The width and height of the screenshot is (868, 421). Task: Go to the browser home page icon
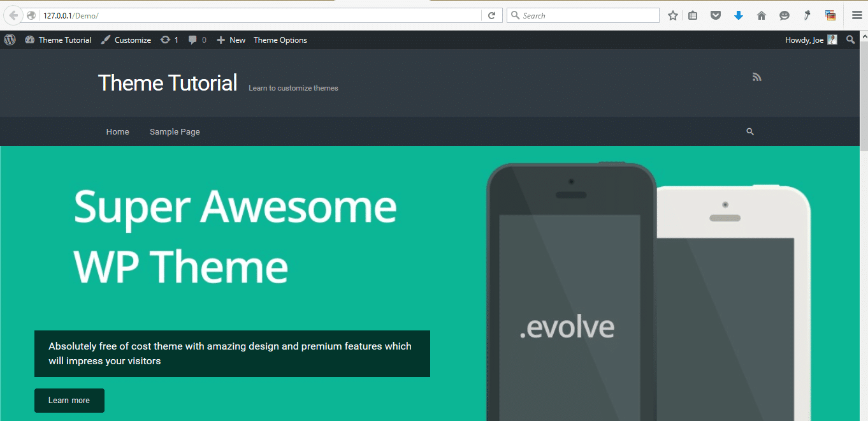[x=762, y=15]
